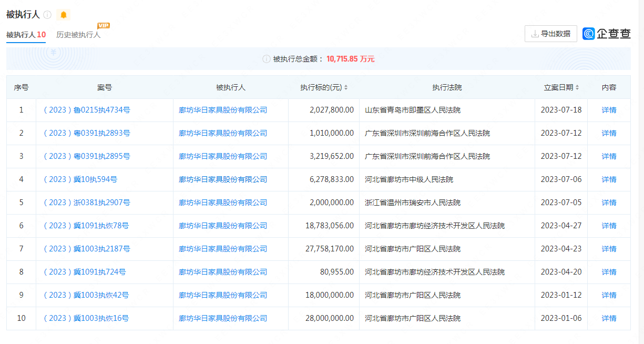Click the info icon next to 被执行人 title
Screen dimensions: 644x344
pos(47,15)
